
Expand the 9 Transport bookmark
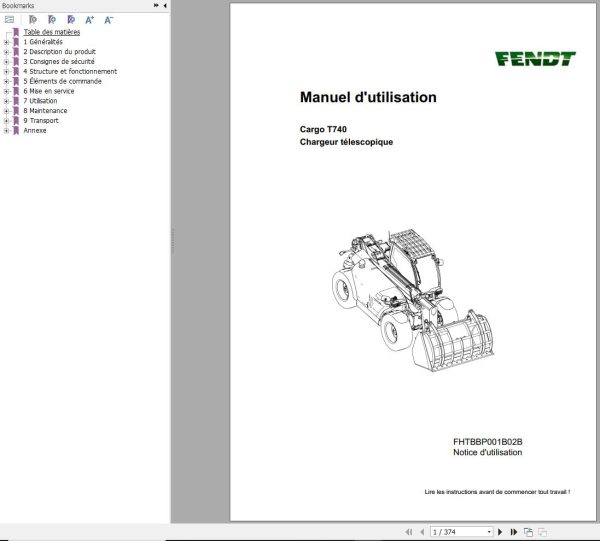tap(6, 121)
